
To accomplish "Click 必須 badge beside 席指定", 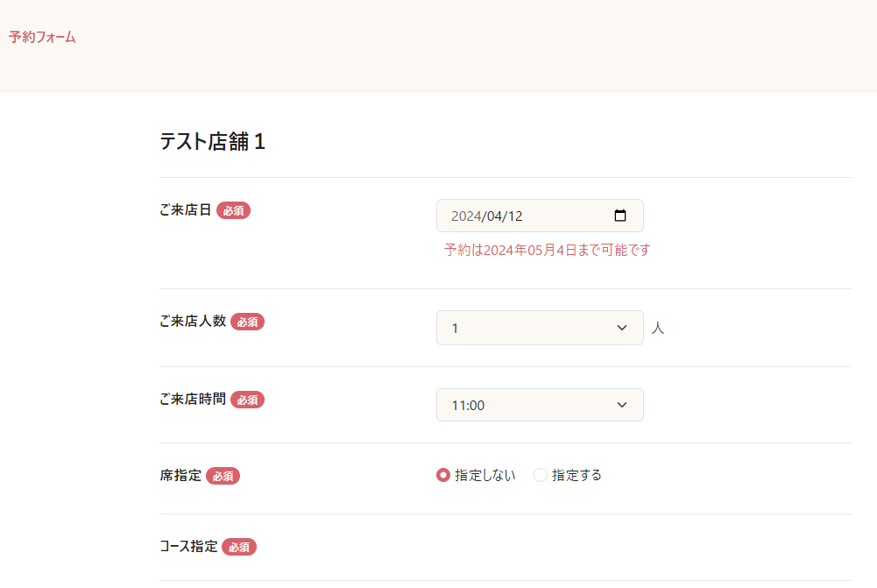I will (x=223, y=476).
